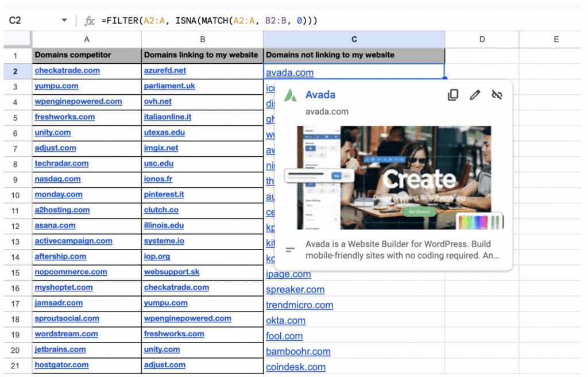Open imgix.net link
This screenshot has height=377, width=588.
coord(161,148)
